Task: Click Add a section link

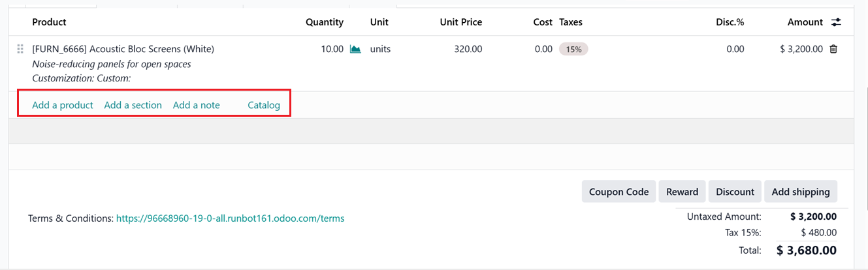Action: point(133,105)
